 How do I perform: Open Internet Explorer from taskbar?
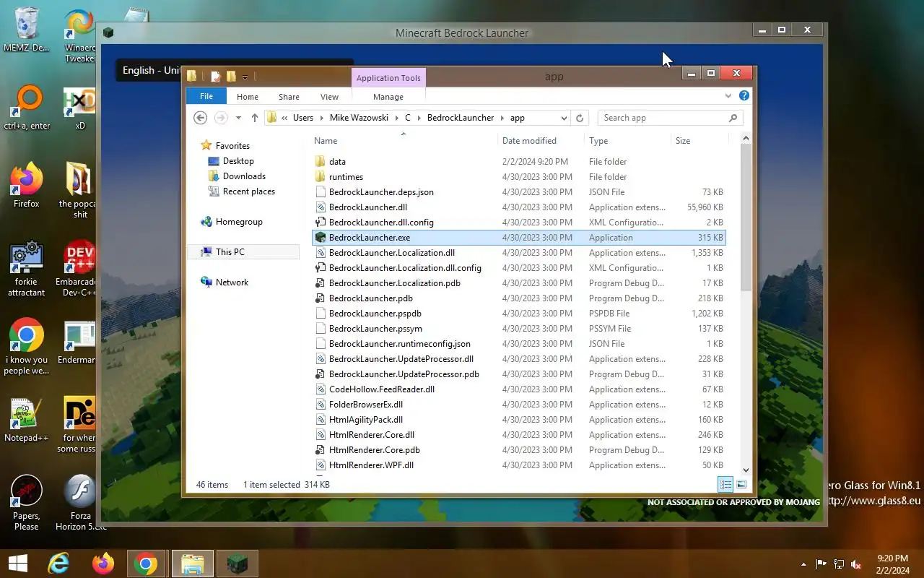click(x=58, y=563)
